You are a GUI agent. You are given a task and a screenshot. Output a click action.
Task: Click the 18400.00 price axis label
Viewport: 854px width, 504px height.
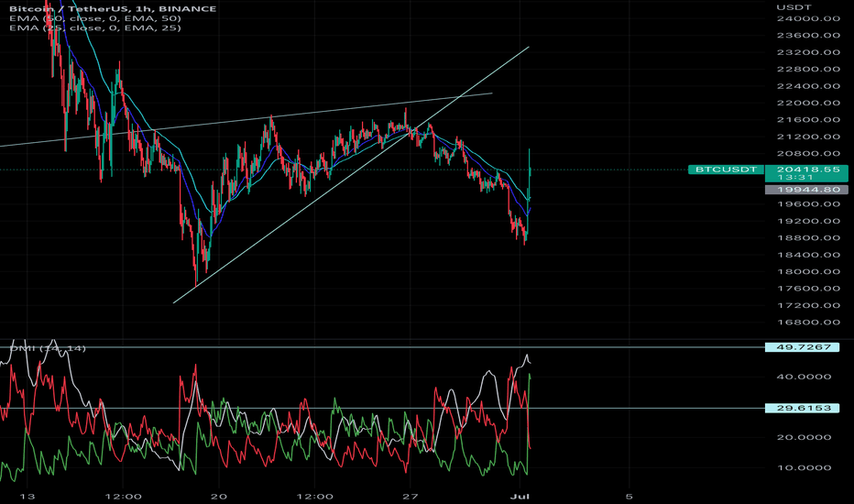808,255
